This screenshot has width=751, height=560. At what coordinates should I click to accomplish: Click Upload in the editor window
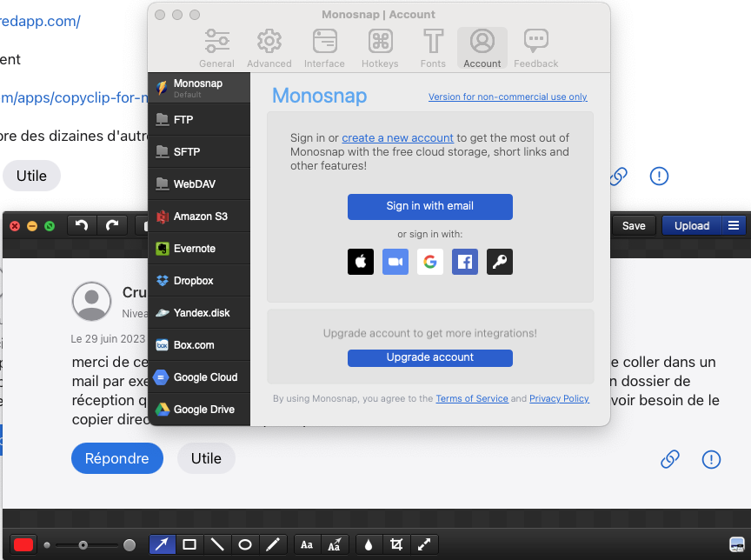[x=692, y=225]
